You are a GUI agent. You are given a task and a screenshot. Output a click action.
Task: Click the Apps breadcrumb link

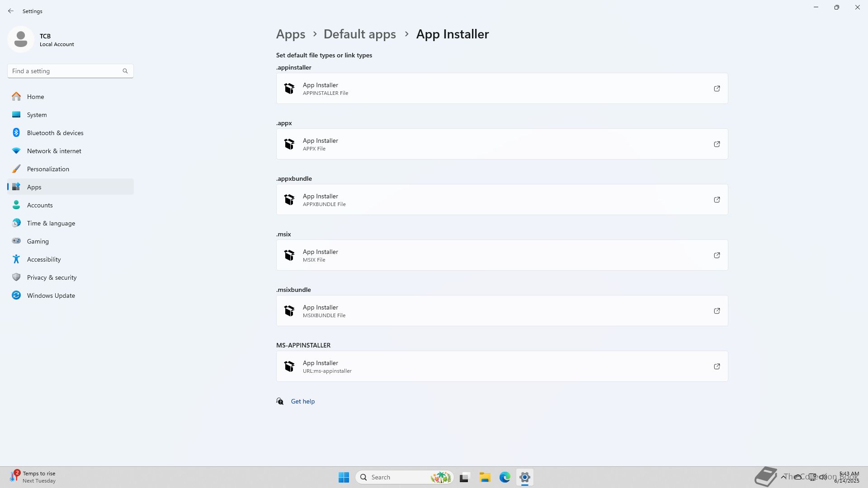pos(290,34)
